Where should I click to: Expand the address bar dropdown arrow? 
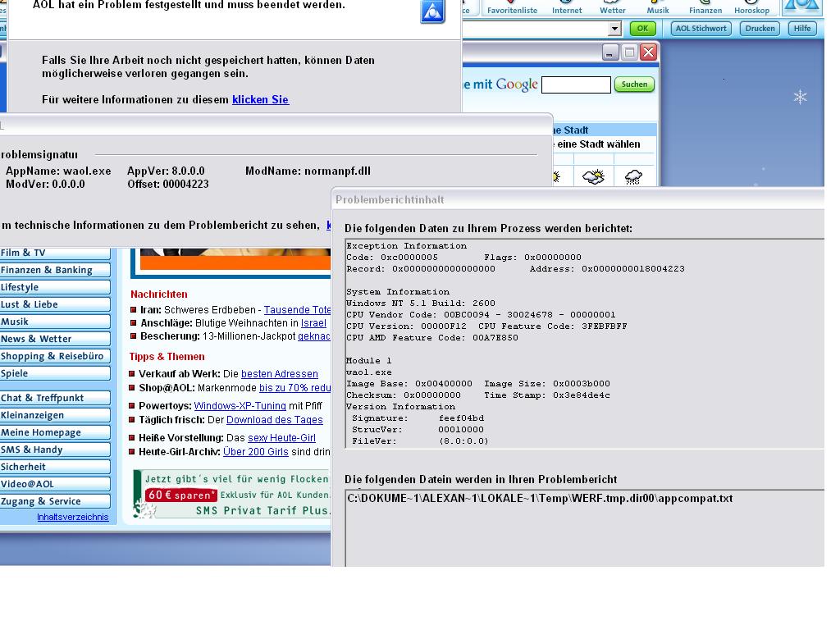point(614,29)
